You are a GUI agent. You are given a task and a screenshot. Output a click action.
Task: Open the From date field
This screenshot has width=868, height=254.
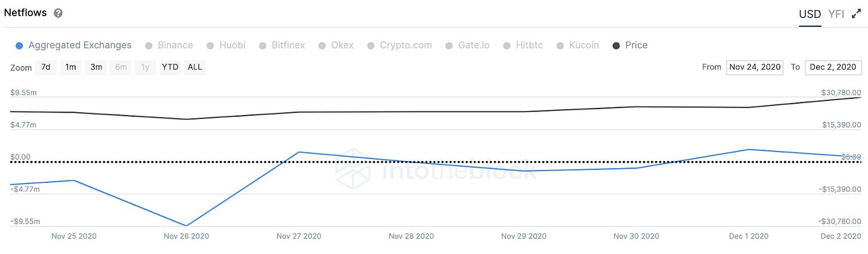tap(755, 67)
